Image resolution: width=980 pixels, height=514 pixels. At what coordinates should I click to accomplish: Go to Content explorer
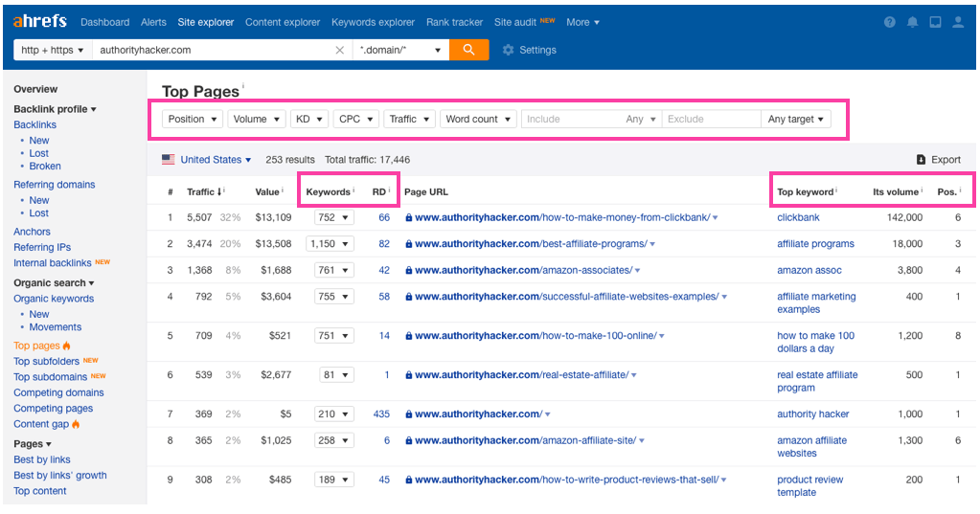283,22
